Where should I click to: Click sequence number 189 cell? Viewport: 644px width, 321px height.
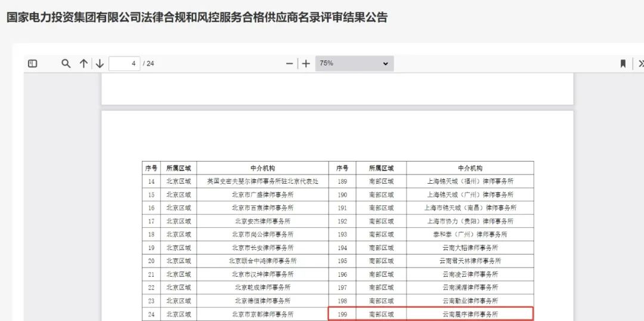click(342, 181)
